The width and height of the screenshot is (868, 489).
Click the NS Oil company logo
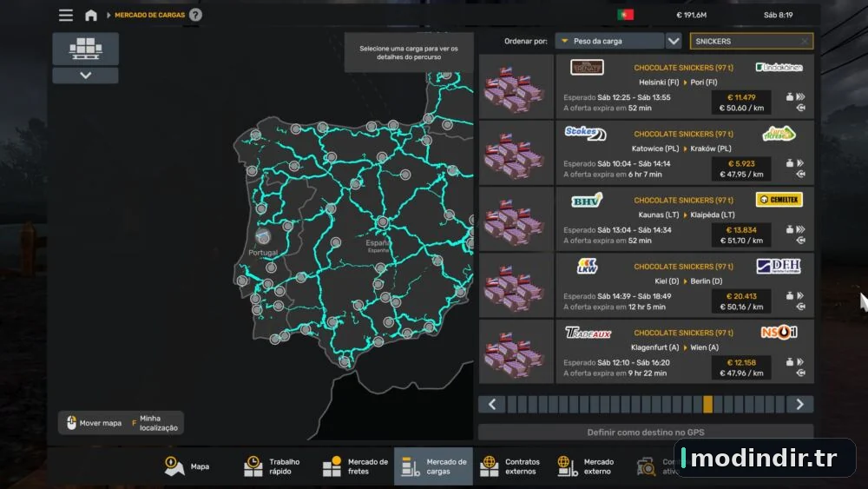pyautogui.click(x=779, y=333)
